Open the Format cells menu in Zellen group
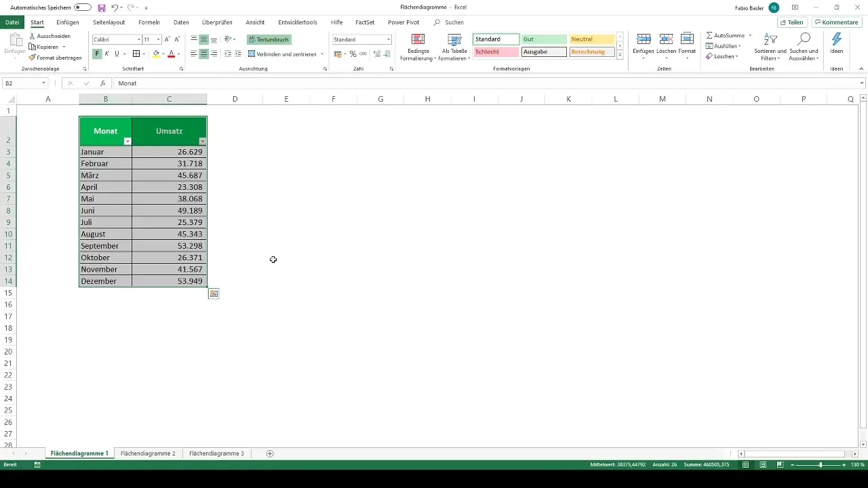The height and width of the screenshot is (488, 868). point(687,45)
